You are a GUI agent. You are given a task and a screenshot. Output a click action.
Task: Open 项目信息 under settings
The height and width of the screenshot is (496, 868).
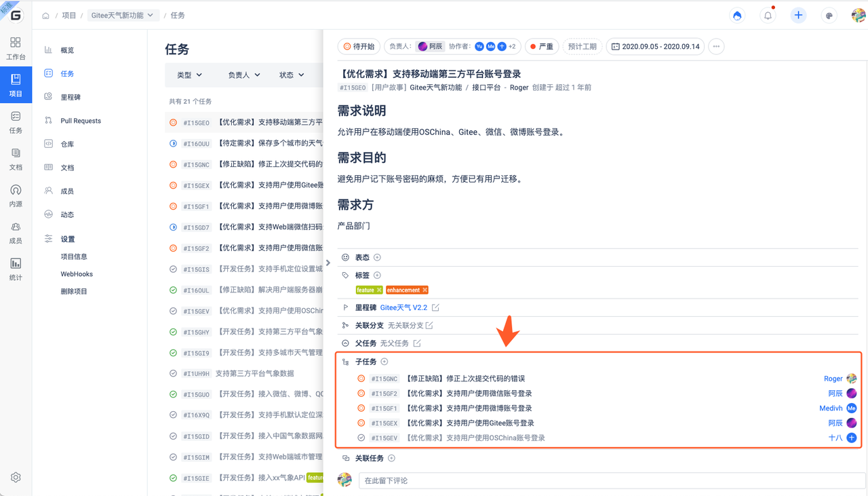(x=74, y=256)
